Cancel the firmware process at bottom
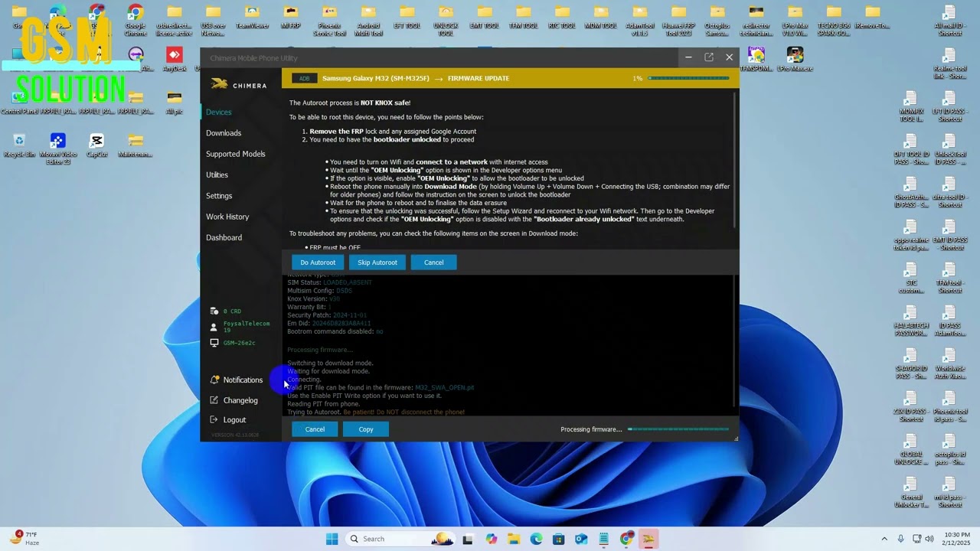The image size is (980, 551). click(x=315, y=429)
